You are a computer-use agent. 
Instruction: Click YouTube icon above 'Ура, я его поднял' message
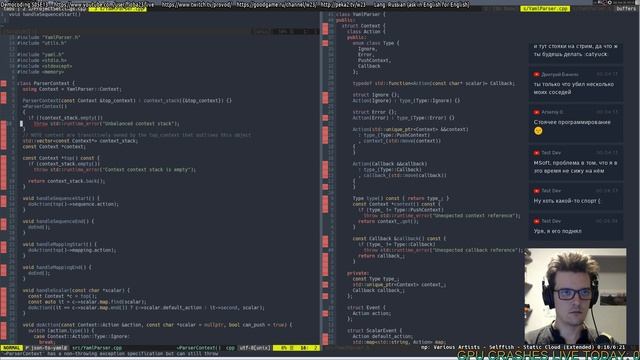[x=536, y=221]
